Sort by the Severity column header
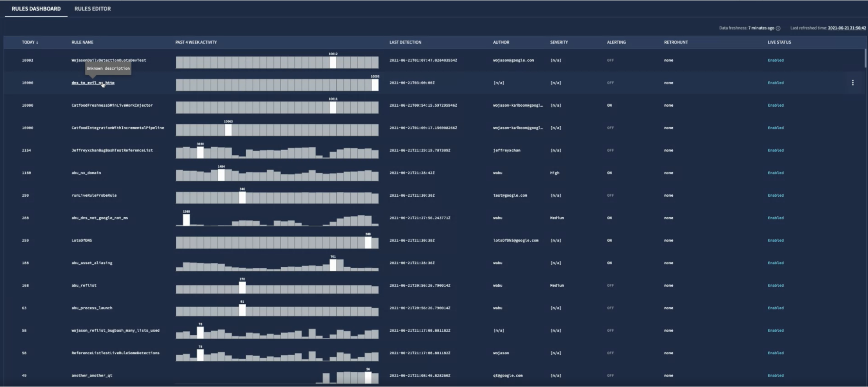Image resolution: width=868 pixels, height=387 pixels. pos(559,43)
